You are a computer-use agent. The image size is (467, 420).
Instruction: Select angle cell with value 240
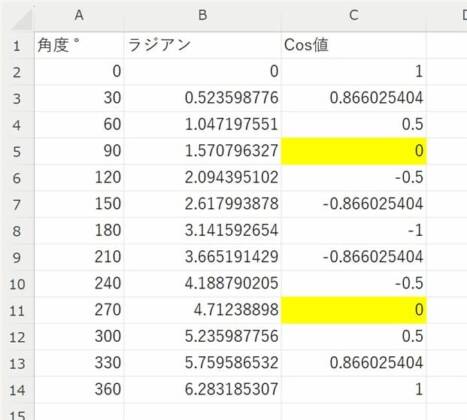pos(79,284)
